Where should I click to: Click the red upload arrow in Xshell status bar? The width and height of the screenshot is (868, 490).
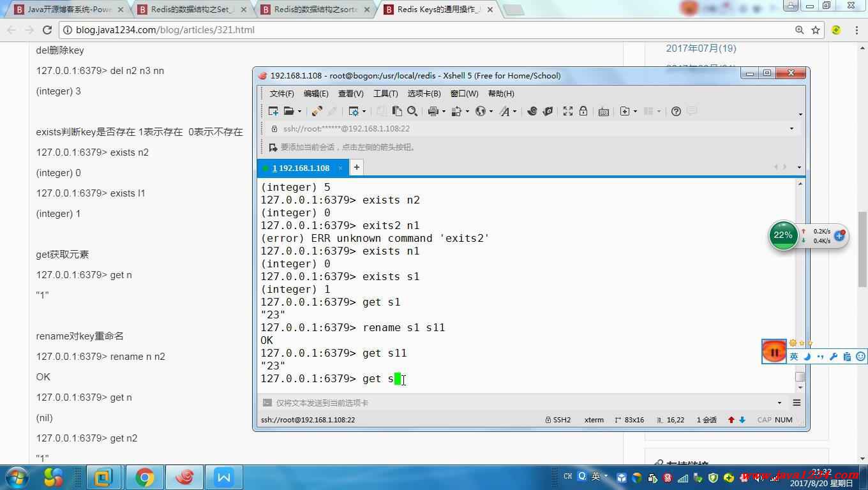[x=731, y=420]
